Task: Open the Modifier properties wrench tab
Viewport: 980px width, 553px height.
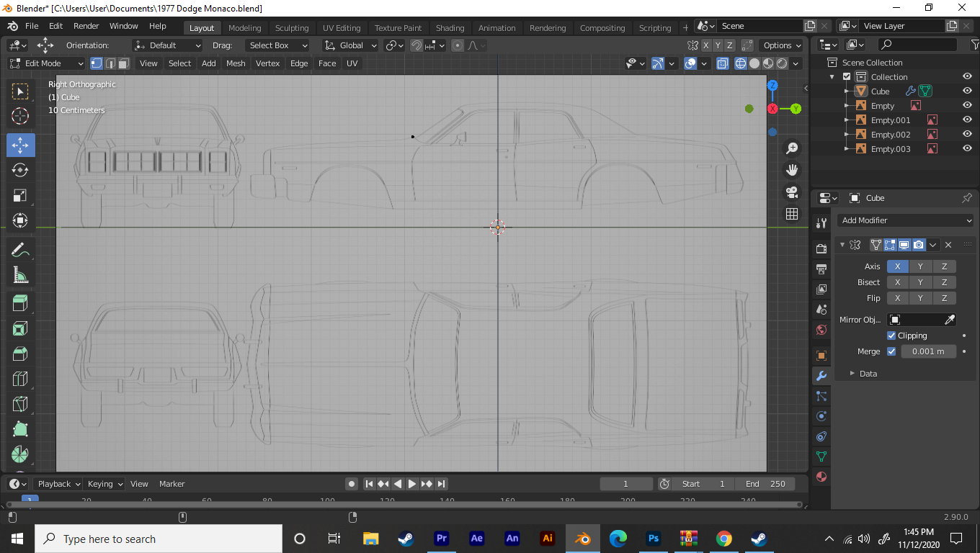Action: (821, 376)
